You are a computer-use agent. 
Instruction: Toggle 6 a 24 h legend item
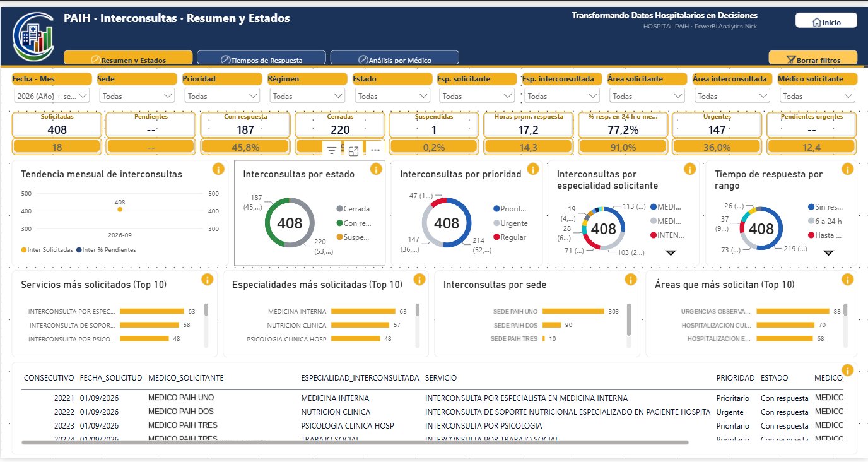(824, 221)
